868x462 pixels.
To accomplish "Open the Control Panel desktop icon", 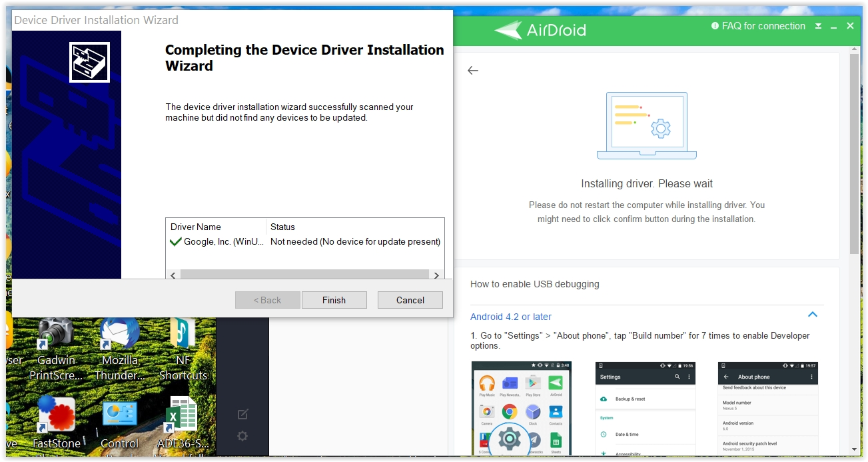I will click(119, 415).
